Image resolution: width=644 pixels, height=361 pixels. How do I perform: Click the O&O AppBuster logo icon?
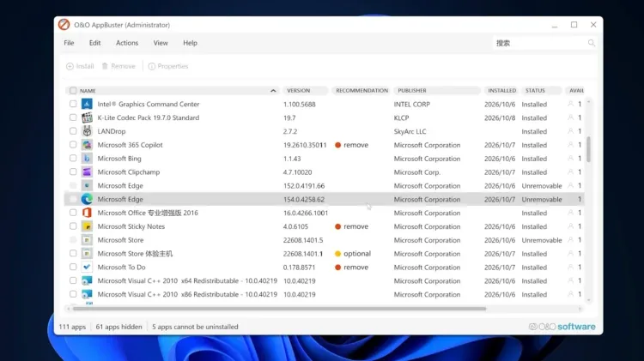64,25
